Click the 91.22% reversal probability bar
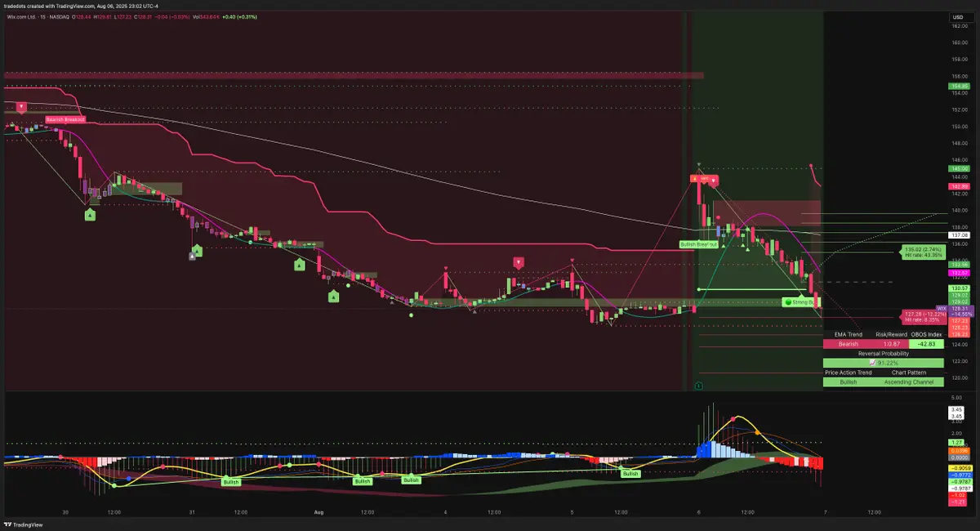The width and height of the screenshot is (980, 531). click(883, 363)
